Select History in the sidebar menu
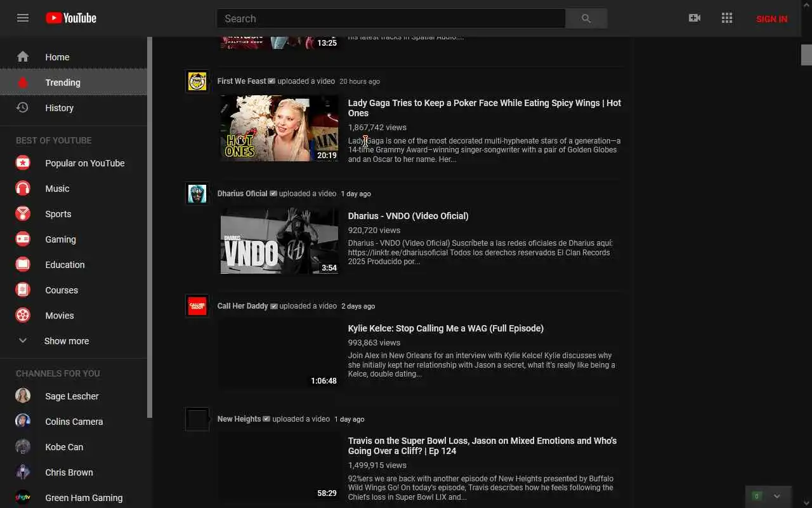Screen dimensions: 812x508 click(74, 108)
